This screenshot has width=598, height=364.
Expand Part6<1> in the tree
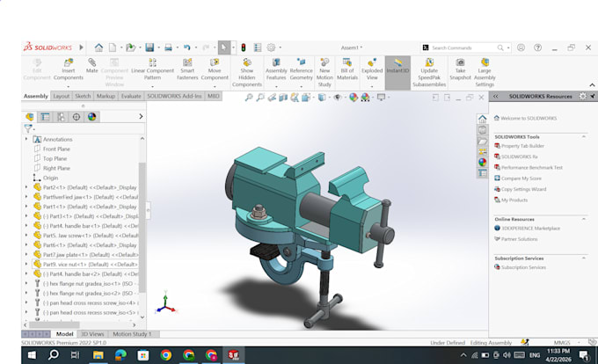pos(26,244)
